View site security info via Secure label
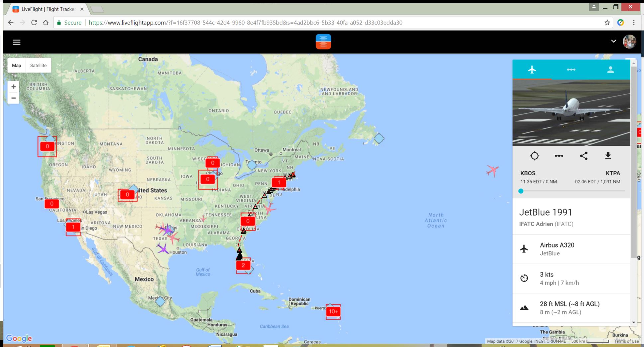This screenshot has height=347, width=644. [x=69, y=23]
